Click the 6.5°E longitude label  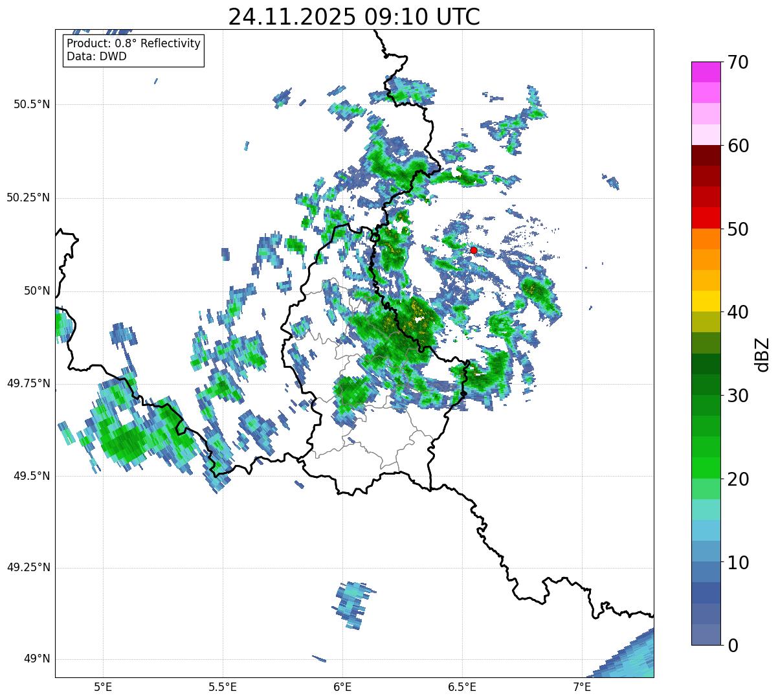click(463, 687)
